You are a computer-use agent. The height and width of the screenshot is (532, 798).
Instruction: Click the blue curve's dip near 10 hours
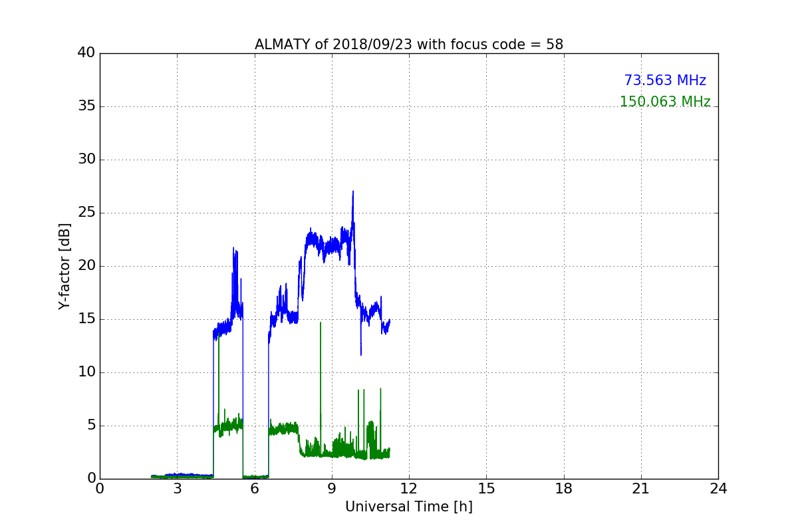pyautogui.click(x=361, y=354)
